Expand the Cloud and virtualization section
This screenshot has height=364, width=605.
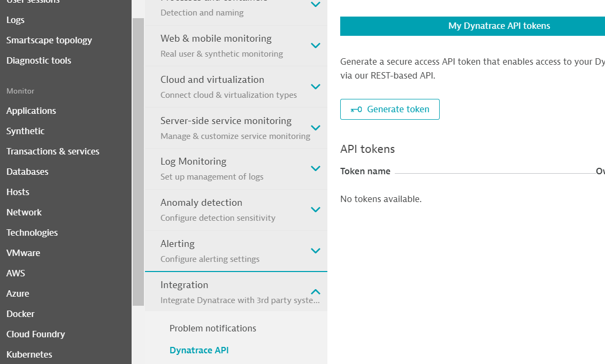click(315, 86)
